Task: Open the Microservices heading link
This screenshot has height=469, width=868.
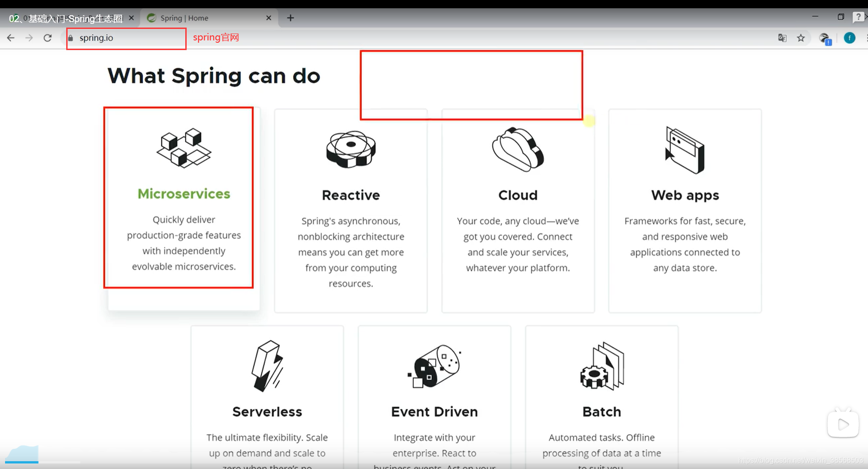Action: click(184, 194)
